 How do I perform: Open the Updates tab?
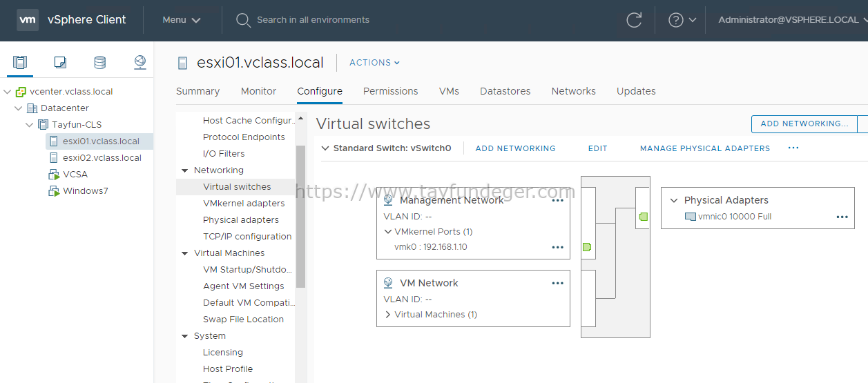tap(636, 91)
